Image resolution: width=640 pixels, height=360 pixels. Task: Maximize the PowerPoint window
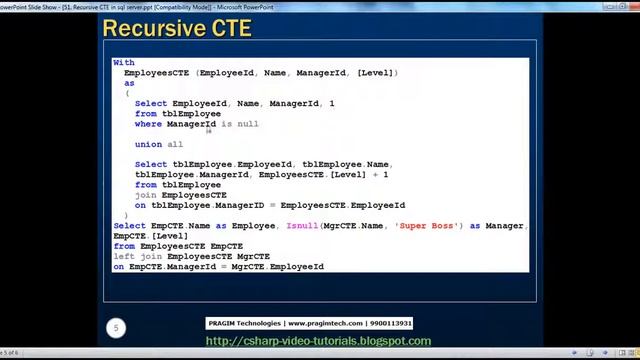point(623,7)
